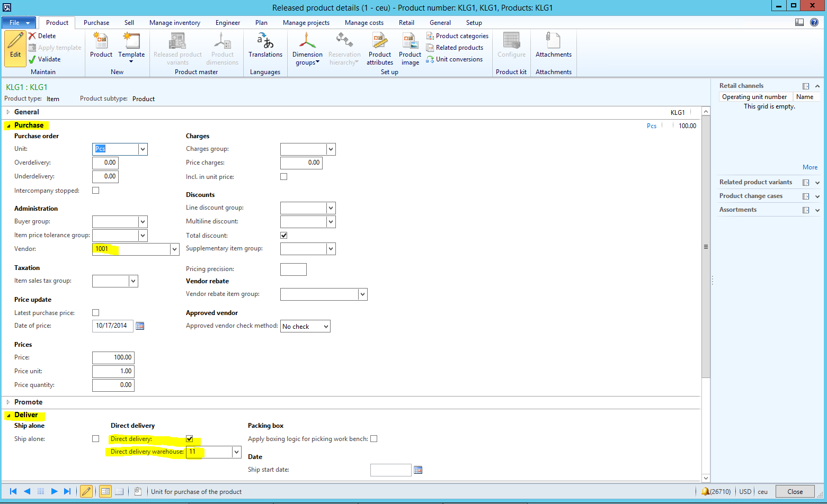Expand the Approved vendor check method dropdown
Screen dimensions: 827x504
pyautogui.click(x=326, y=327)
